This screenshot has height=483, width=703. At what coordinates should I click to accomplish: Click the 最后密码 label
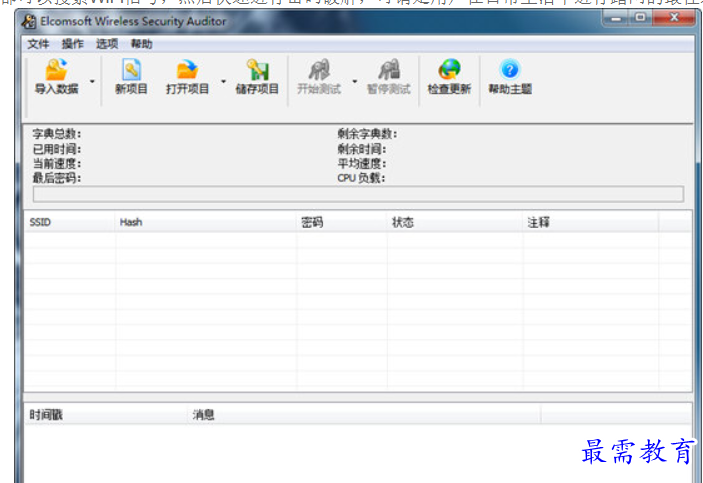tap(56, 178)
